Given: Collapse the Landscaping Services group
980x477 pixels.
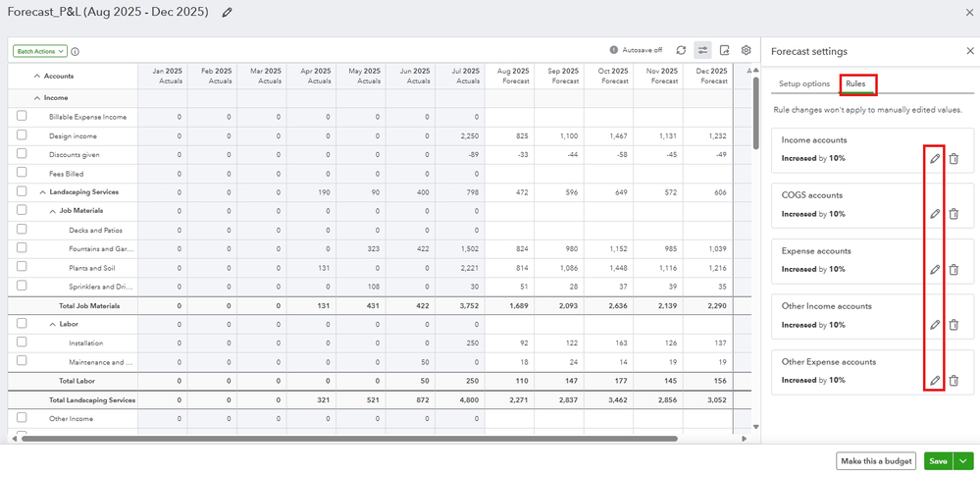Looking at the screenshot, I should (x=42, y=192).
